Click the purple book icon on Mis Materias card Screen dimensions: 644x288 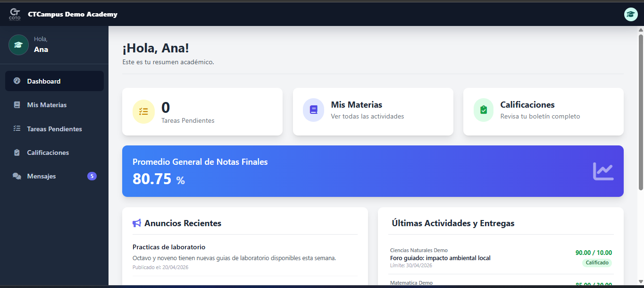[314, 110]
